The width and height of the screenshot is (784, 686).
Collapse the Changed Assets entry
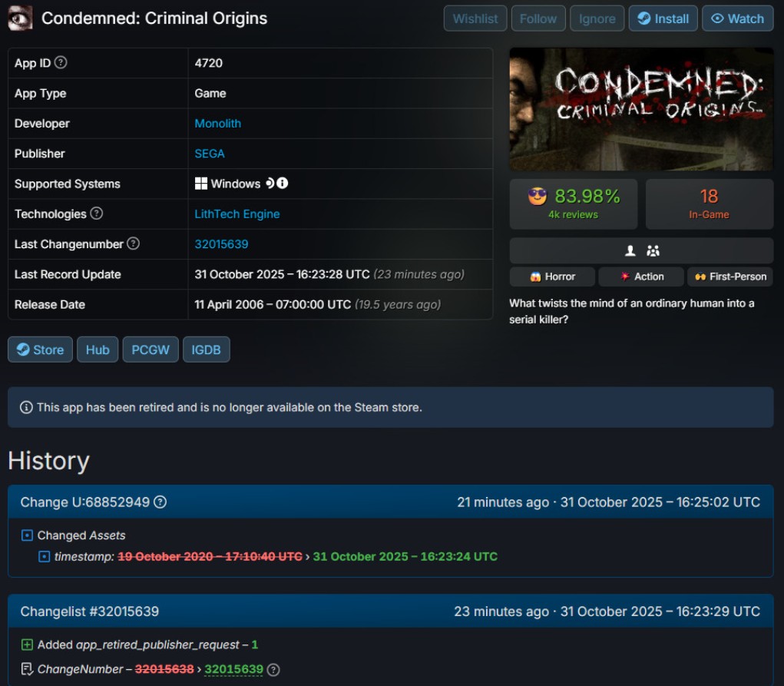(28, 535)
